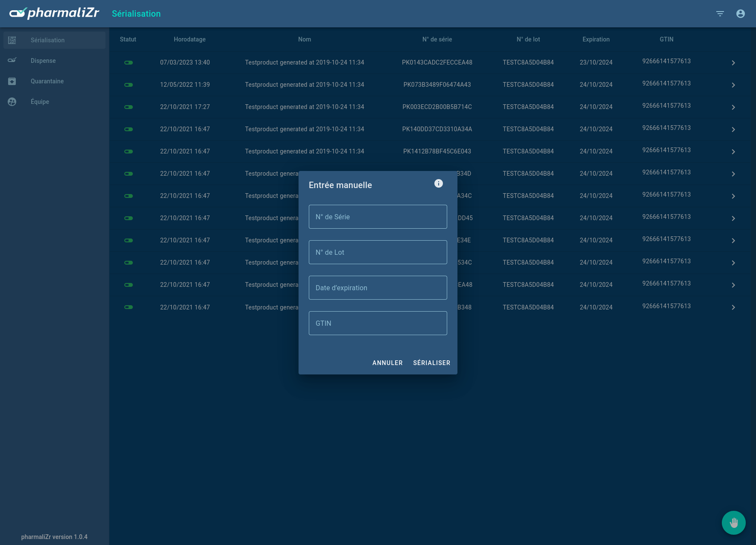
Task: Open the filter list icon
Action: pos(720,14)
